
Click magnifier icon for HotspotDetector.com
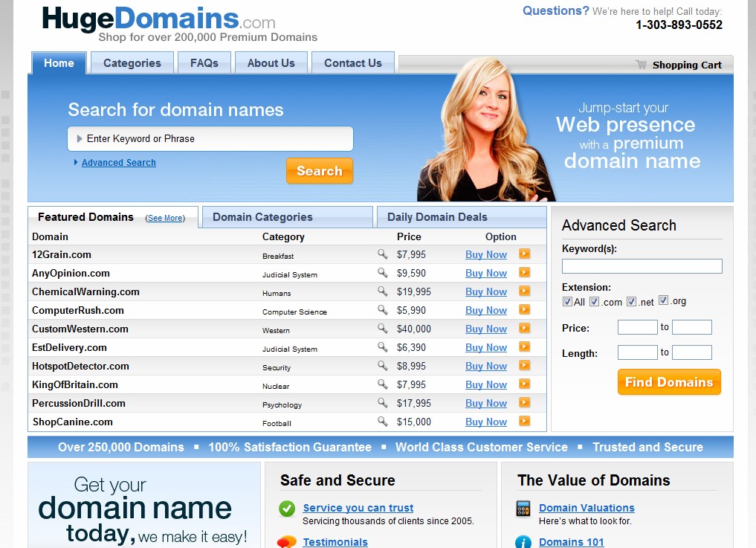pos(382,365)
